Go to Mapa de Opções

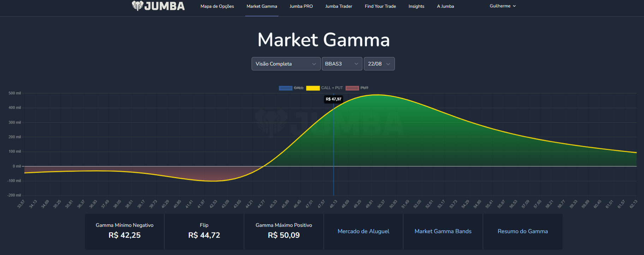tap(217, 6)
